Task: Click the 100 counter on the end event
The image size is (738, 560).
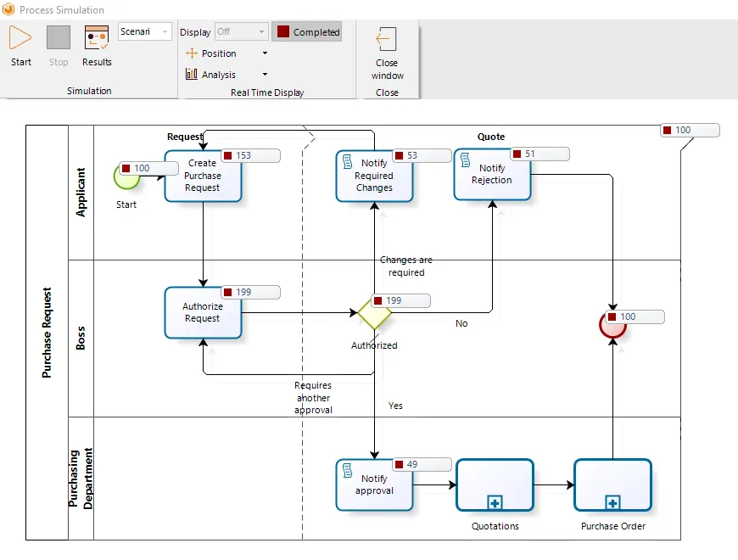Action: click(635, 316)
